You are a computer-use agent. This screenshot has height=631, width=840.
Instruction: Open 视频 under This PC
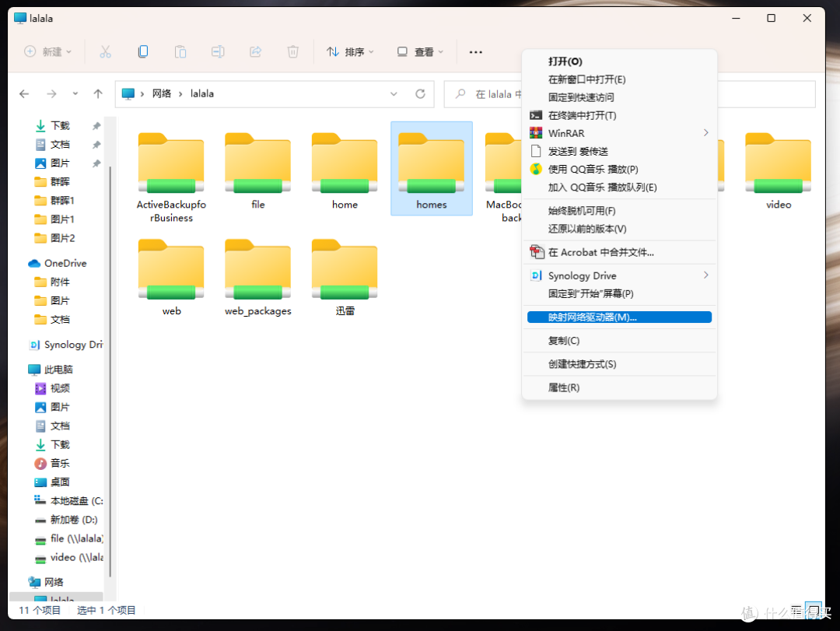click(x=52, y=388)
